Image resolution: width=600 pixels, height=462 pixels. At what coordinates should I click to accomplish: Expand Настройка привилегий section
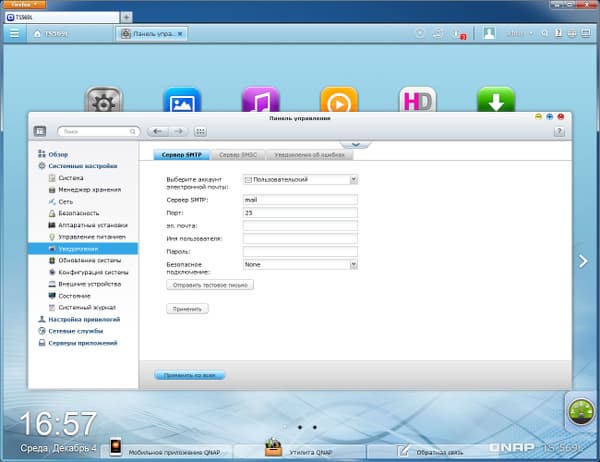click(79, 319)
